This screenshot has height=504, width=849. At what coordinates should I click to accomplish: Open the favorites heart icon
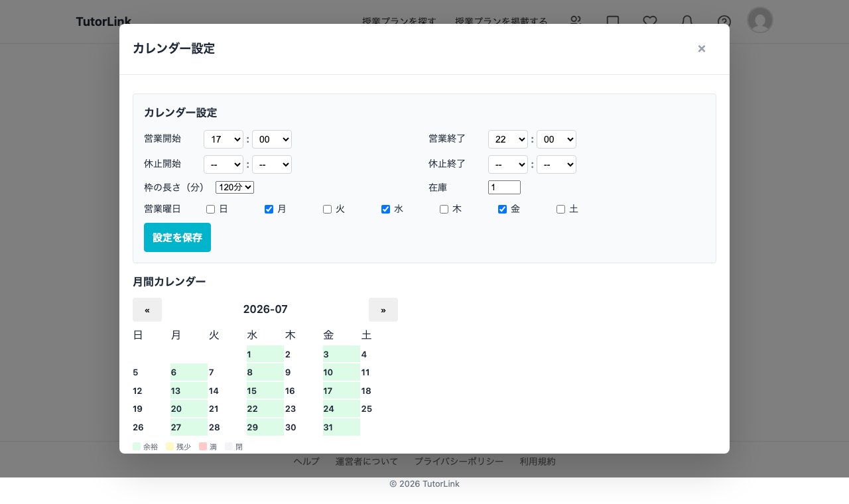[650, 21]
